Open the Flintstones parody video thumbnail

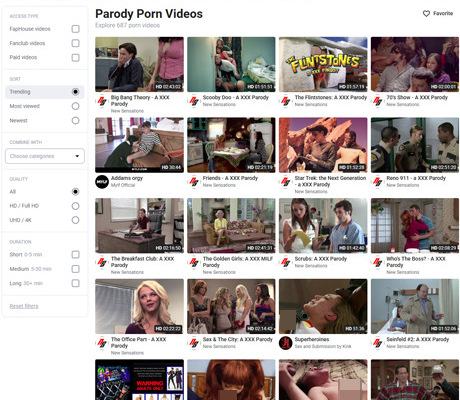point(323,64)
